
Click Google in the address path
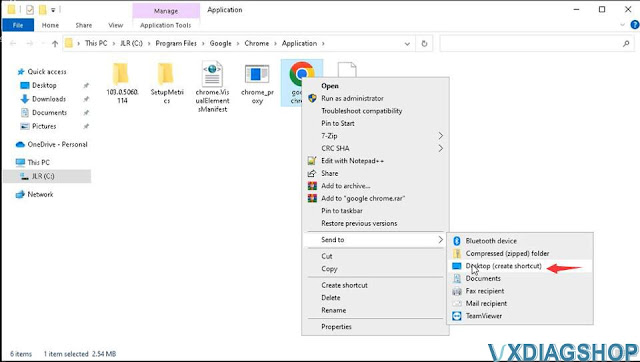coord(220,43)
